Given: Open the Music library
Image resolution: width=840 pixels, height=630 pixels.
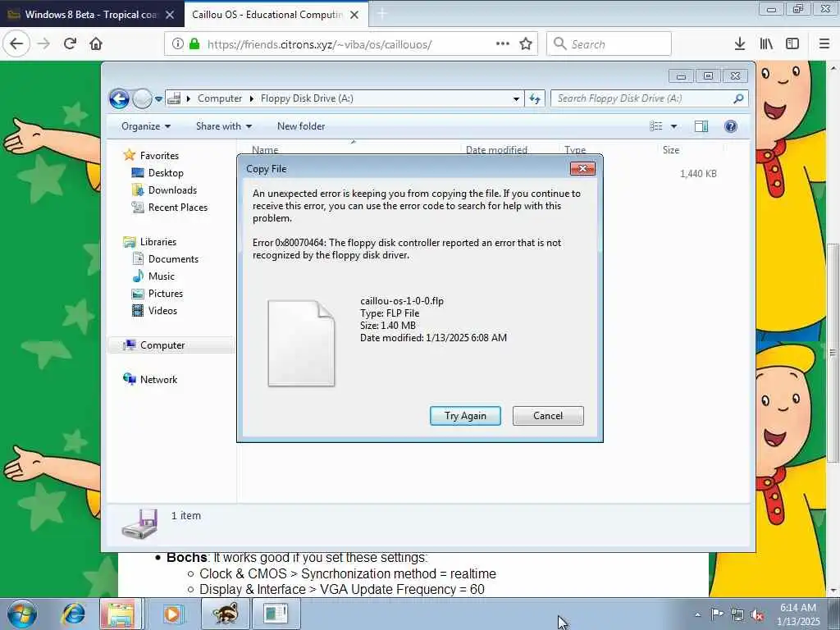Looking at the screenshot, I should point(162,276).
